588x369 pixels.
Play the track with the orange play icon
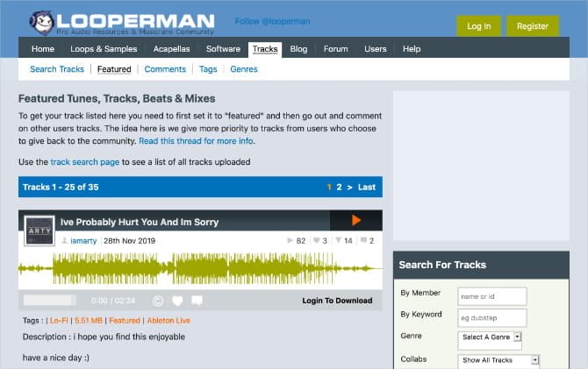(x=356, y=220)
